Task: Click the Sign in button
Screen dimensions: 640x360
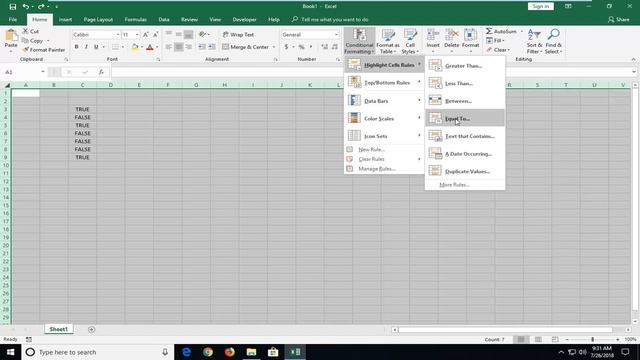Action: coord(540,6)
